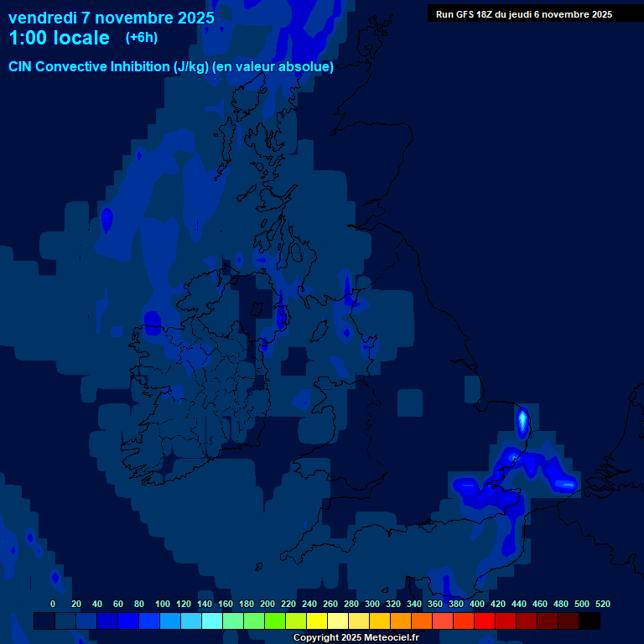Screen dimensions: 644x644
Task: Select the legend swatch between 40 and 60
Action: pos(106,621)
